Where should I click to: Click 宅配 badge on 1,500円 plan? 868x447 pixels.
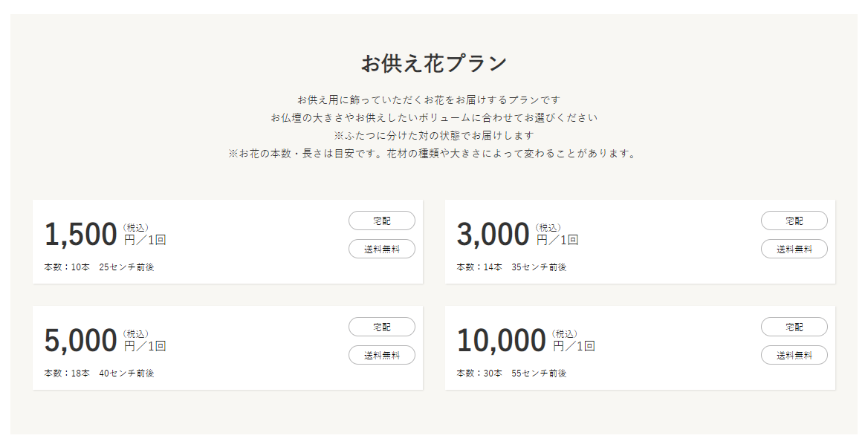click(x=382, y=221)
